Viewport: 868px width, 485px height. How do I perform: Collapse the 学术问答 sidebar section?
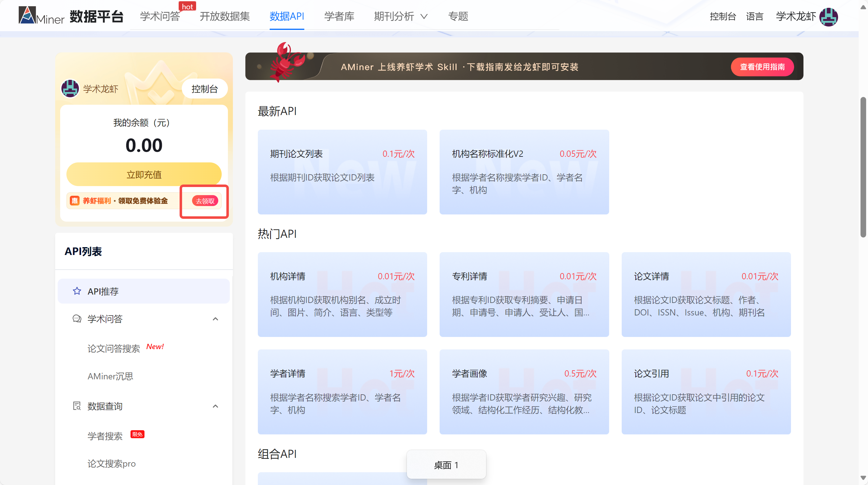coord(215,319)
